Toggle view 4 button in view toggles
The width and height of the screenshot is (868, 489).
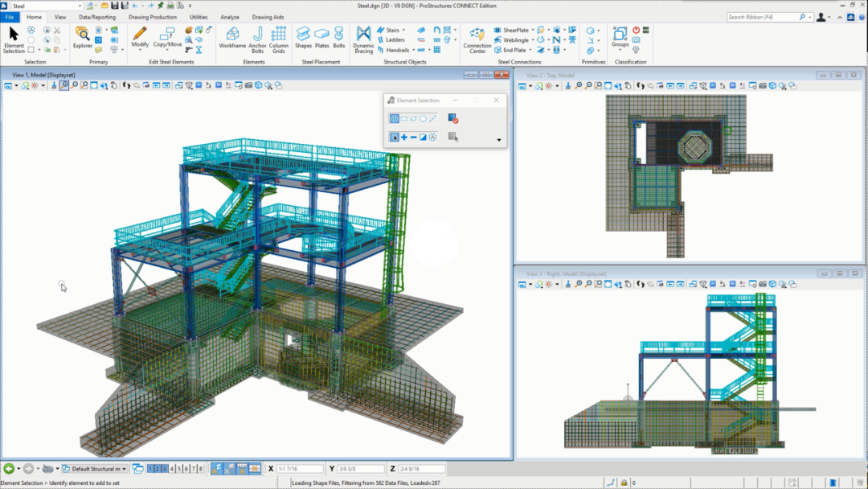[x=172, y=469]
